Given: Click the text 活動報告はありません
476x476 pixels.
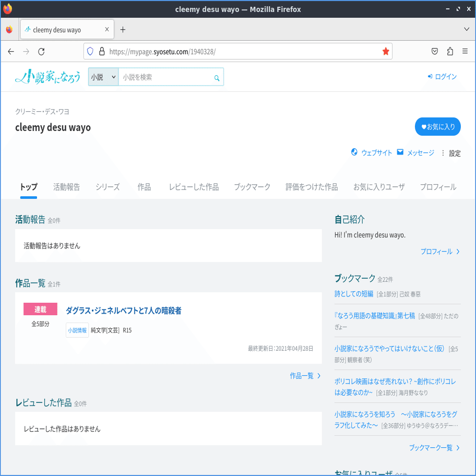Looking at the screenshot, I should click(52, 246).
